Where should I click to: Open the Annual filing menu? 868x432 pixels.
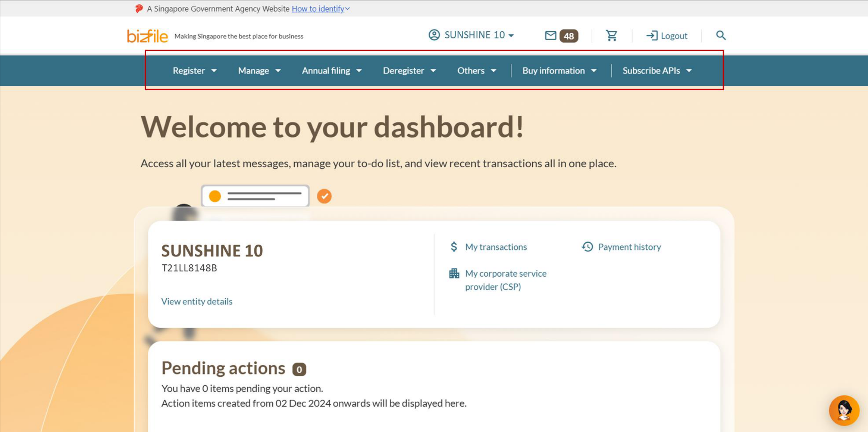(332, 71)
